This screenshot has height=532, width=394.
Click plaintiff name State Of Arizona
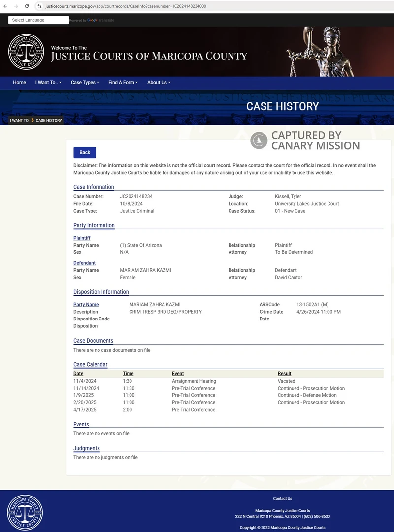point(140,245)
